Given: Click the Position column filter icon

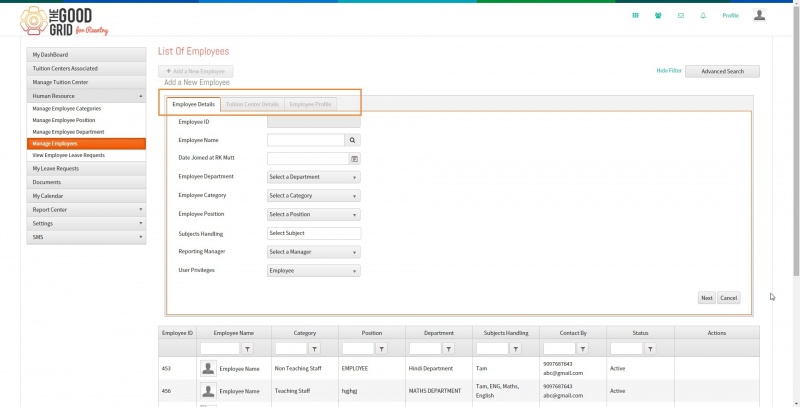Looking at the screenshot, I should [x=381, y=349].
